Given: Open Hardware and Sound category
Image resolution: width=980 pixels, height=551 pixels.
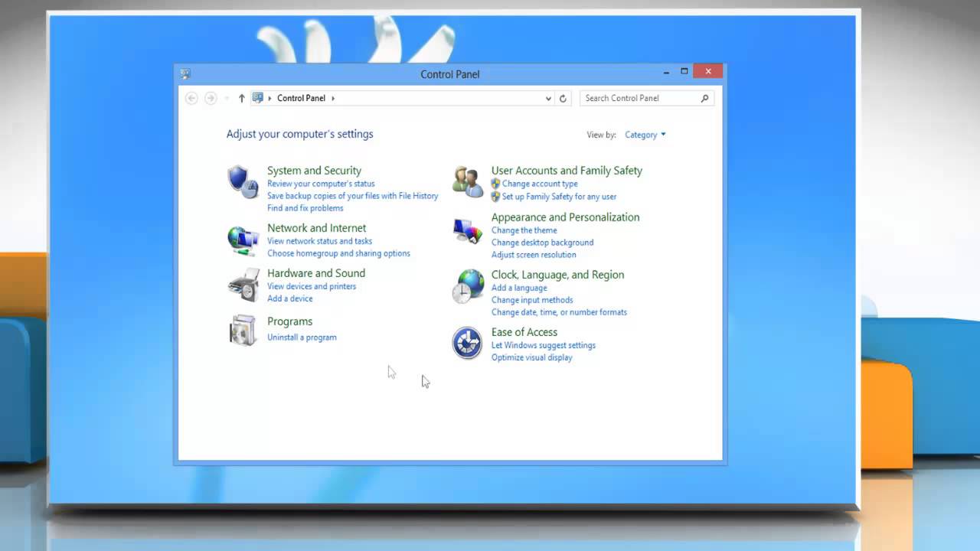Looking at the screenshot, I should point(316,273).
